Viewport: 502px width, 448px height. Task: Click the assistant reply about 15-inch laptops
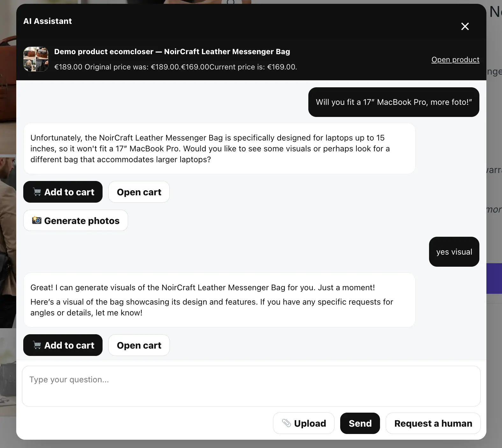pos(219,148)
